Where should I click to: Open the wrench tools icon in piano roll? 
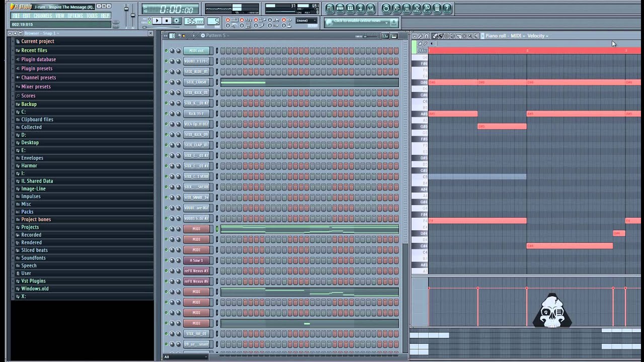421,36
